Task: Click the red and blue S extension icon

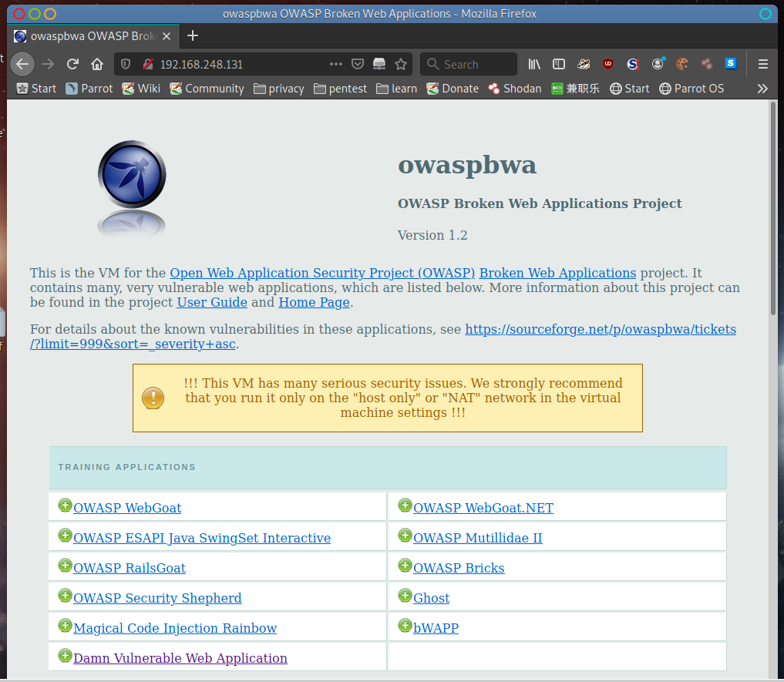Action: pos(633,64)
